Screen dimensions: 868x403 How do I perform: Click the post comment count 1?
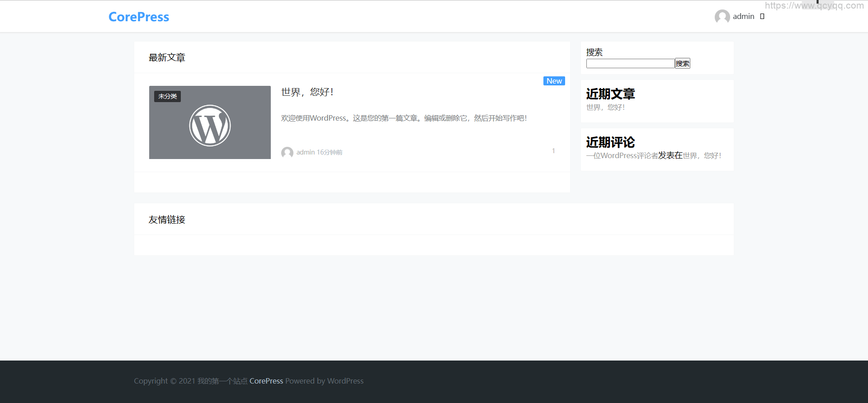[x=553, y=151]
